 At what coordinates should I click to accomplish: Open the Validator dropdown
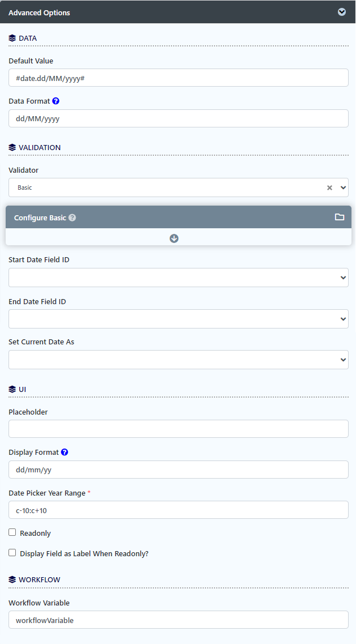click(343, 187)
